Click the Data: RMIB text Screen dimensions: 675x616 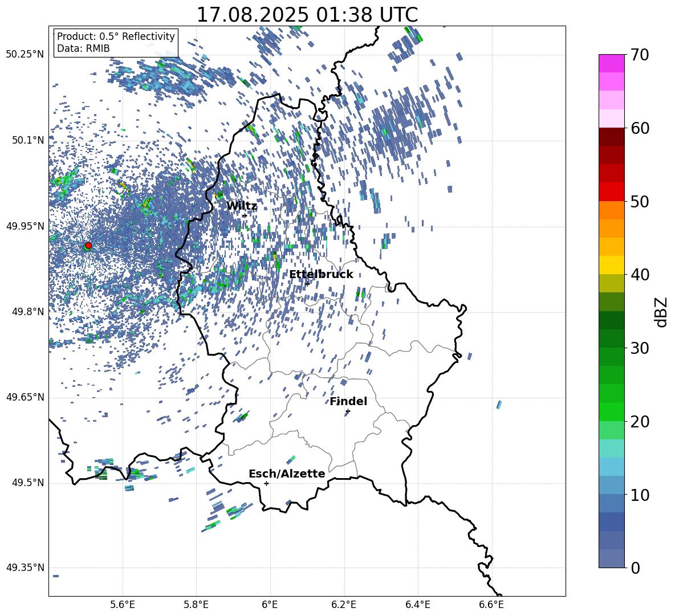pos(83,48)
